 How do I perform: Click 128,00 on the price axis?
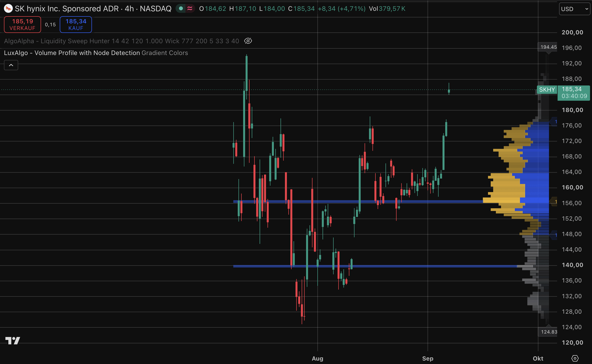572,312
